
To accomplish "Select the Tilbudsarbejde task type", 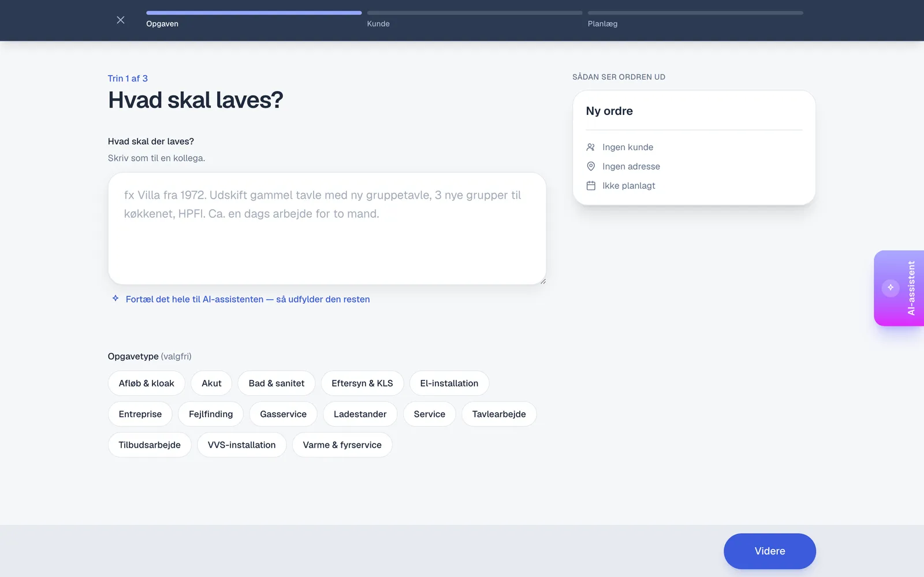I will pos(150,445).
